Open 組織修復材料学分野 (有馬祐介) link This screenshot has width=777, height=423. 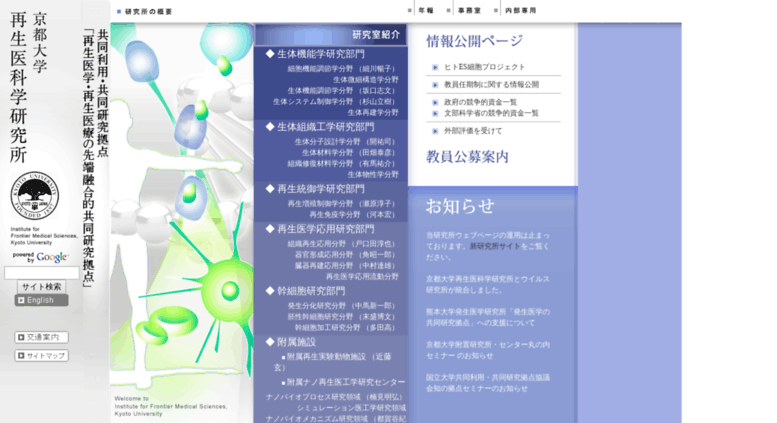(342, 163)
